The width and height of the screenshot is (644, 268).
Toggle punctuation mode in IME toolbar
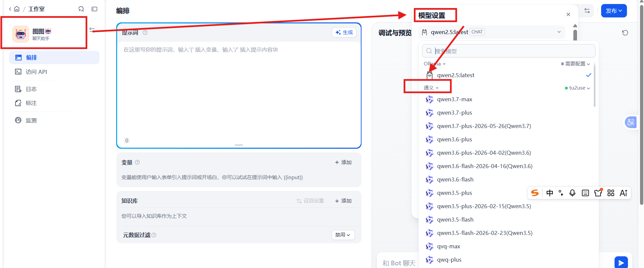(x=561, y=193)
